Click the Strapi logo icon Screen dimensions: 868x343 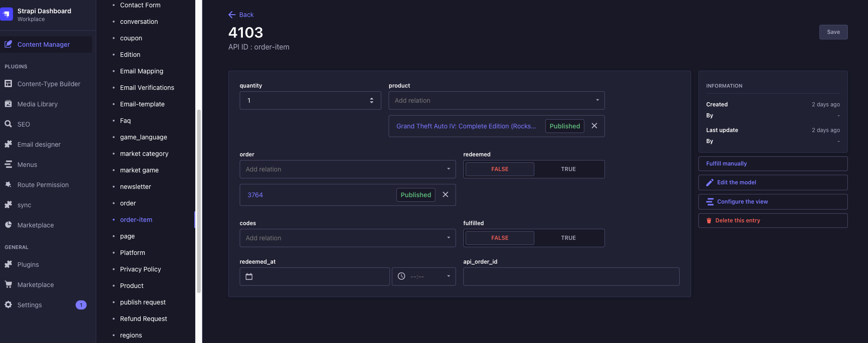tap(6, 14)
